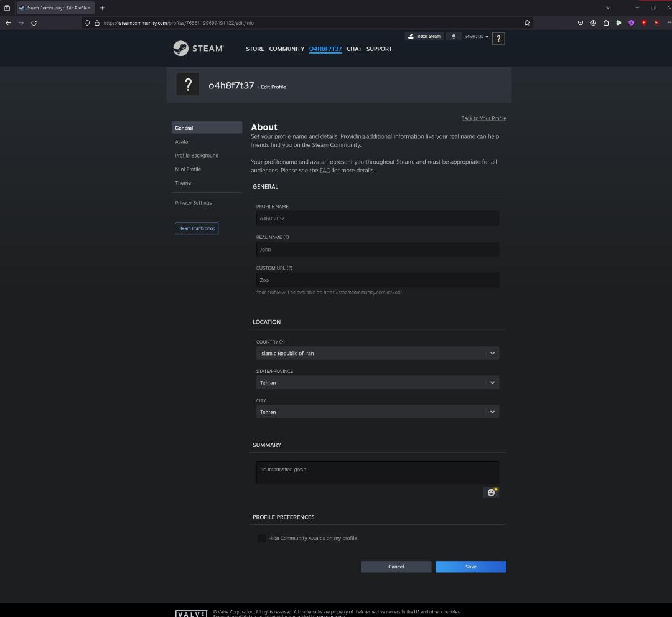Click the Steam logo in the header

pos(198,49)
